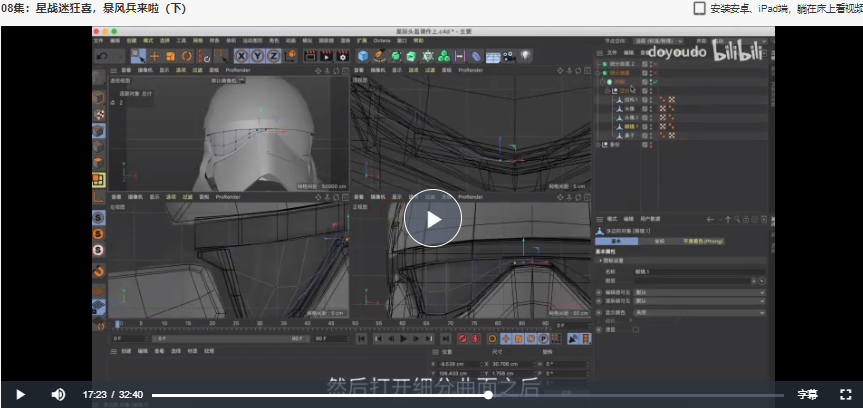The height and width of the screenshot is (408, 863).
Task: Click the big circular play overlay
Action: (x=433, y=219)
